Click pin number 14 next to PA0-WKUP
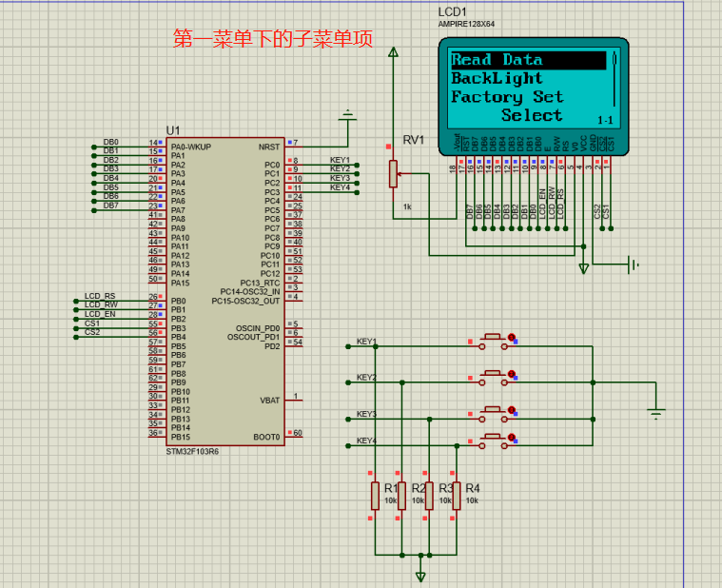The width and height of the screenshot is (722, 588). pos(153,143)
